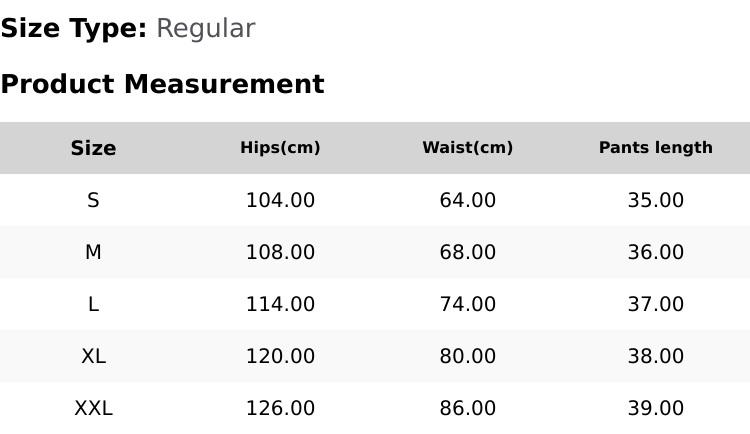Click the Size Type label
The height and width of the screenshot is (434, 750).
(74, 29)
